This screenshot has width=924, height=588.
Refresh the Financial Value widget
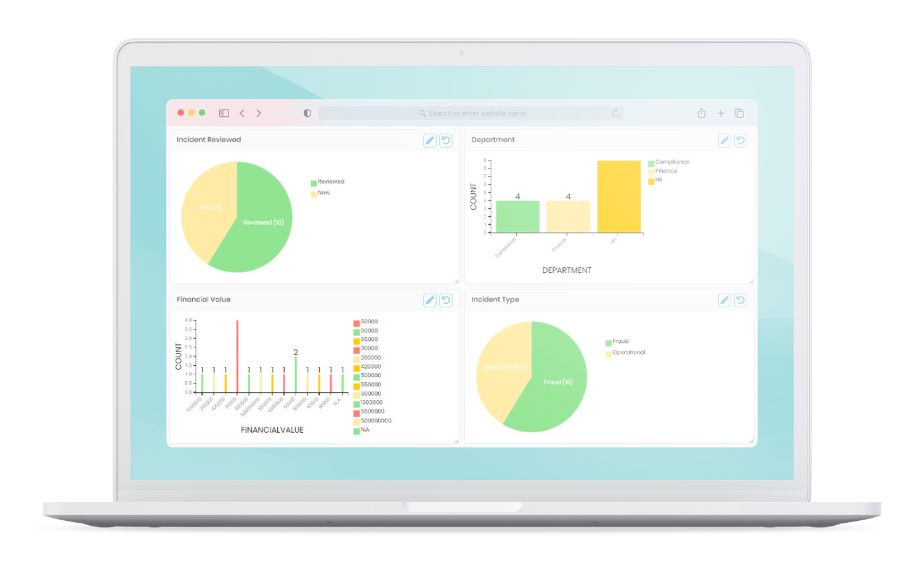[x=446, y=300]
